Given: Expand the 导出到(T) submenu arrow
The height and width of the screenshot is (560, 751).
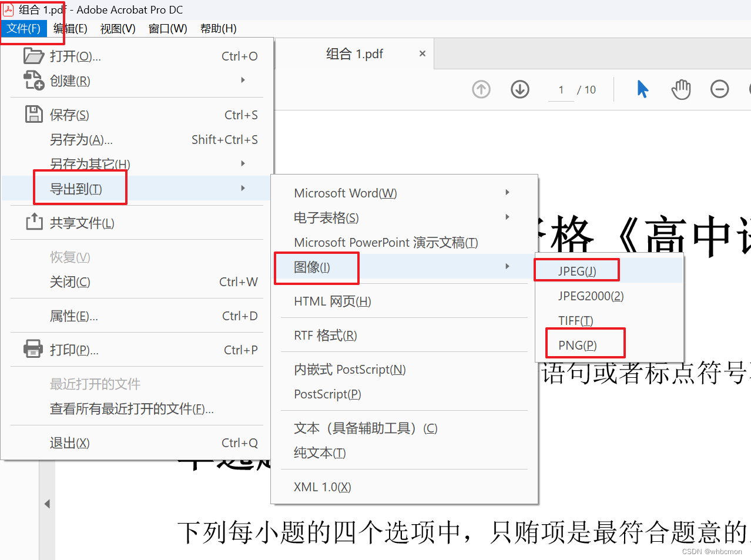Looking at the screenshot, I should click(x=243, y=188).
